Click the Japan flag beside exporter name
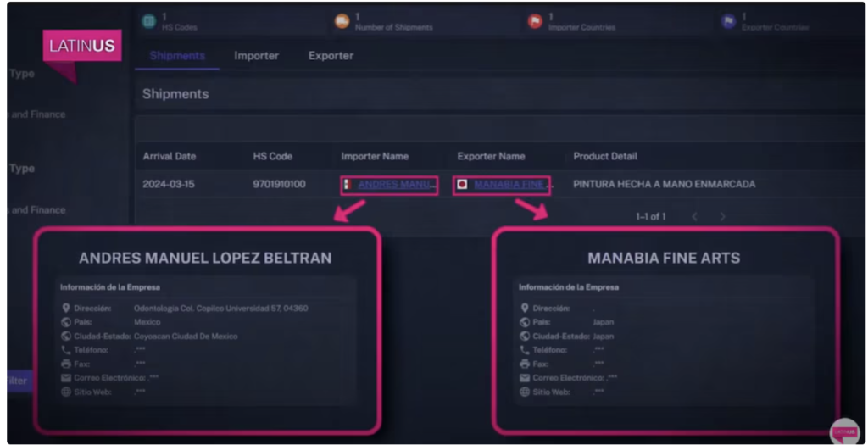 pos(463,184)
